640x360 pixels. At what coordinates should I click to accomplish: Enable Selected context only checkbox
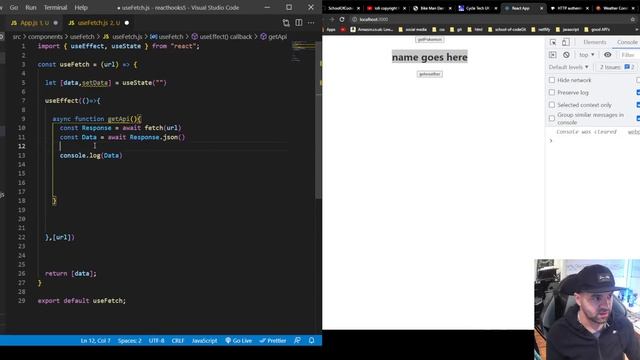click(x=552, y=105)
